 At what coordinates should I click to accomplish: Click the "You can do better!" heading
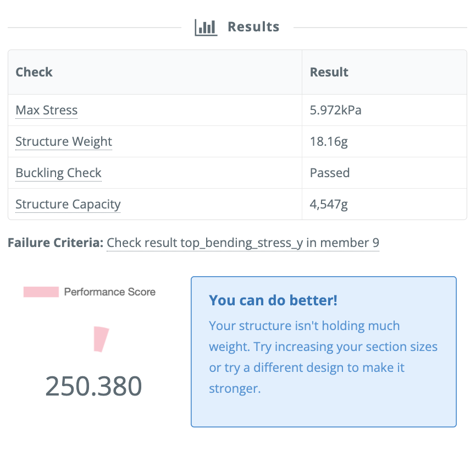pyautogui.click(x=273, y=300)
